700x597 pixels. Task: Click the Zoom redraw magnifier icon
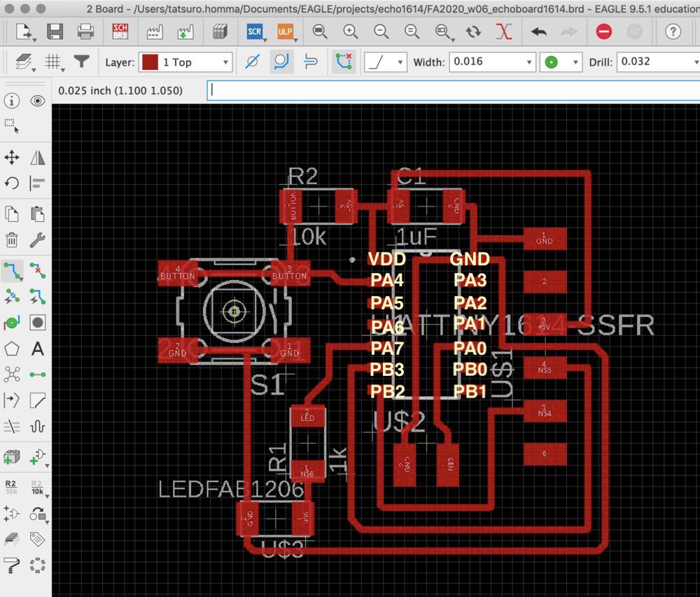(x=412, y=31)
